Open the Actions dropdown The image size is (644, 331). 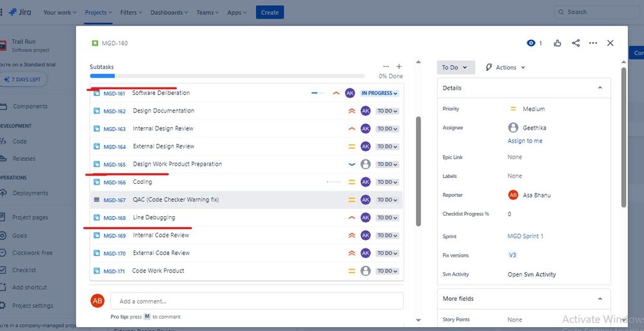pyautogui.click(x=505, y=67)
